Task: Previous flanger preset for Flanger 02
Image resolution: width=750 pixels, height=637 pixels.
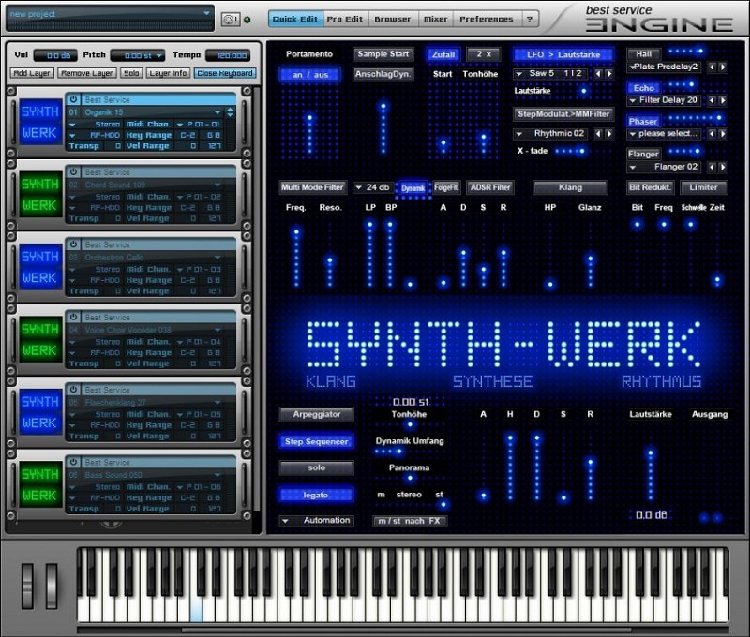Action: [x=712, y=167]
